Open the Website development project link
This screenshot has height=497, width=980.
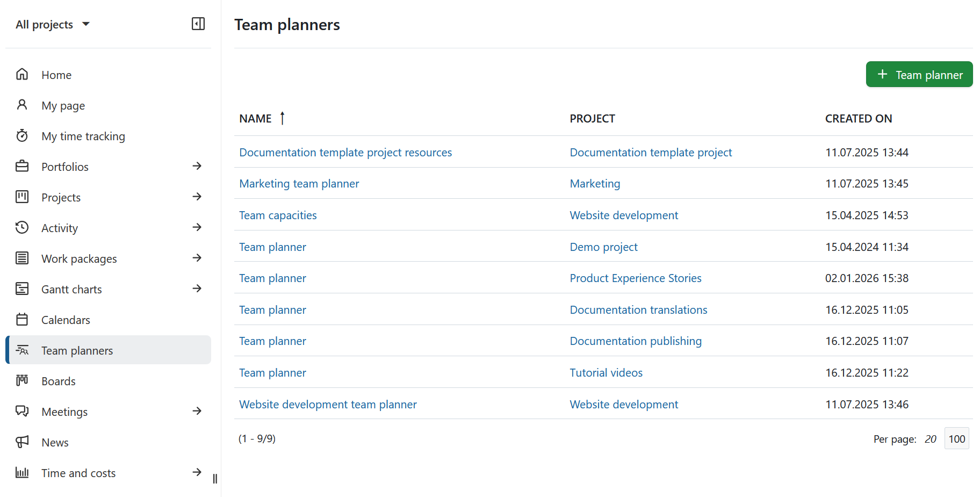624,215
